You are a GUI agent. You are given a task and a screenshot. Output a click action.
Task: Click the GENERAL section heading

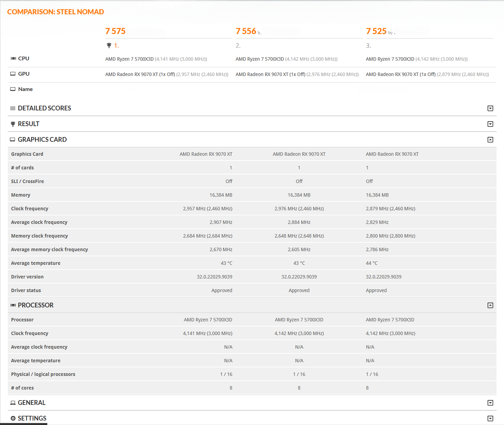pyautogui.click(x=32, y=403)
